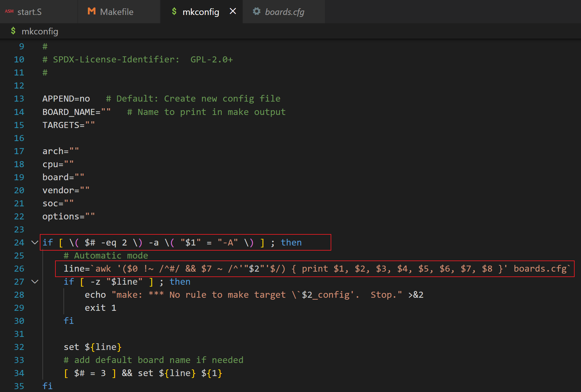The image size is (581, 392).
Task: Click the echo 'No rule to make target' line
Action: click(254, 295)
